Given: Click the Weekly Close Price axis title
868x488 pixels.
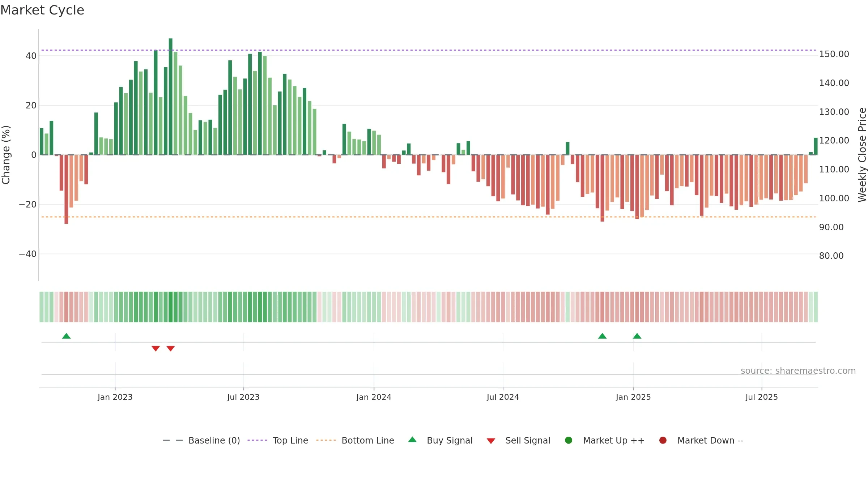Looking at the screenshot, I should tap(862, 155).
